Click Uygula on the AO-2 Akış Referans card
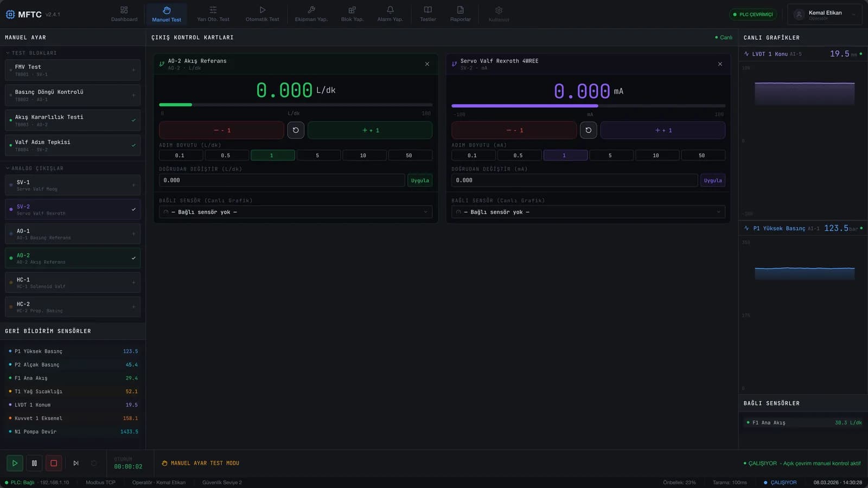 tap(420, 181)
